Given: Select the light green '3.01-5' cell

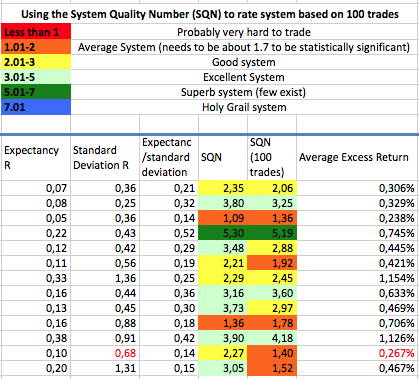Looking at the screenshot, I should tap(36, 77).
